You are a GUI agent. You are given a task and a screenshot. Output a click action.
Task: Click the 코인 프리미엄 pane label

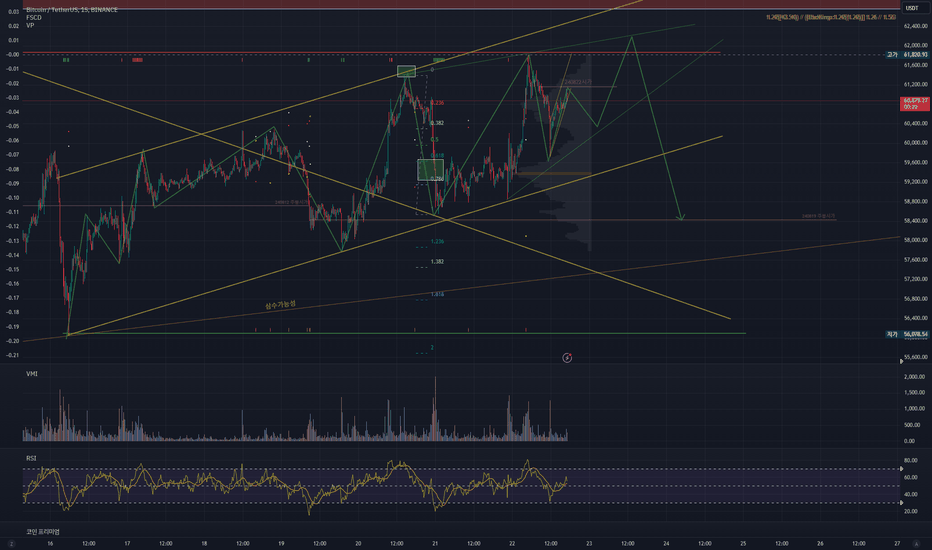(x=42, y=531)
